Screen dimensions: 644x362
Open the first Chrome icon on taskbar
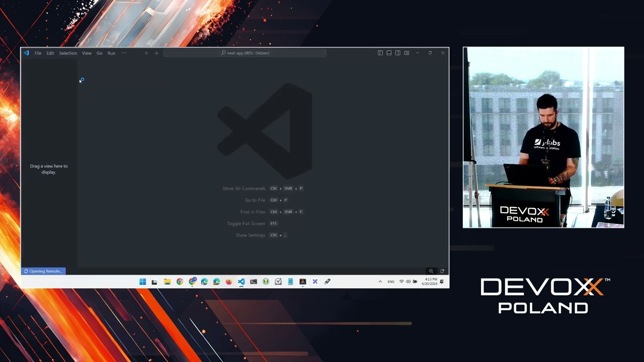[x=180, y=282]
